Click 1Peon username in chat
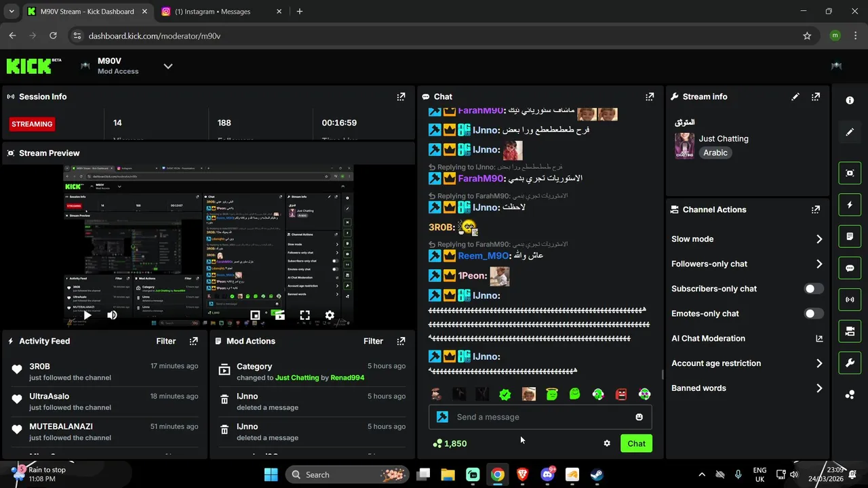 473,276
